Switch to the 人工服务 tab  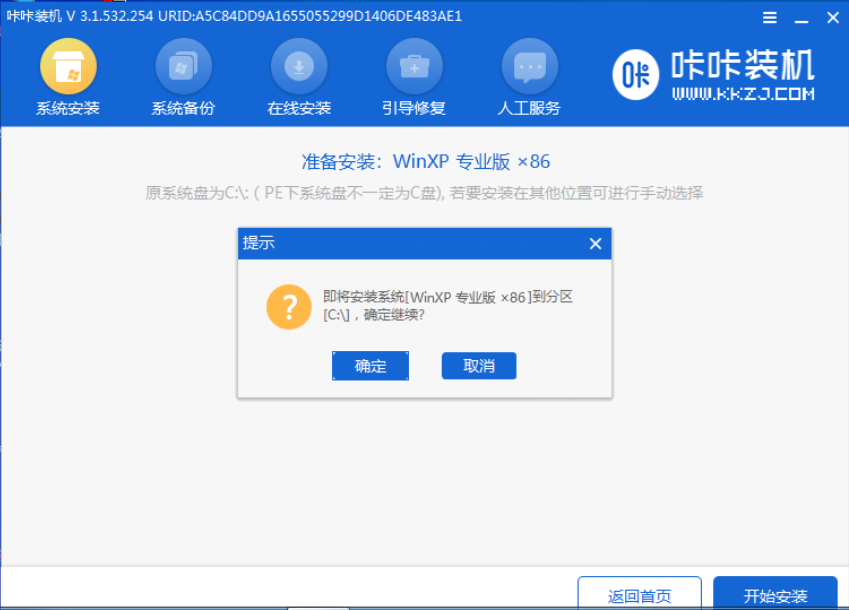[529, 108]
